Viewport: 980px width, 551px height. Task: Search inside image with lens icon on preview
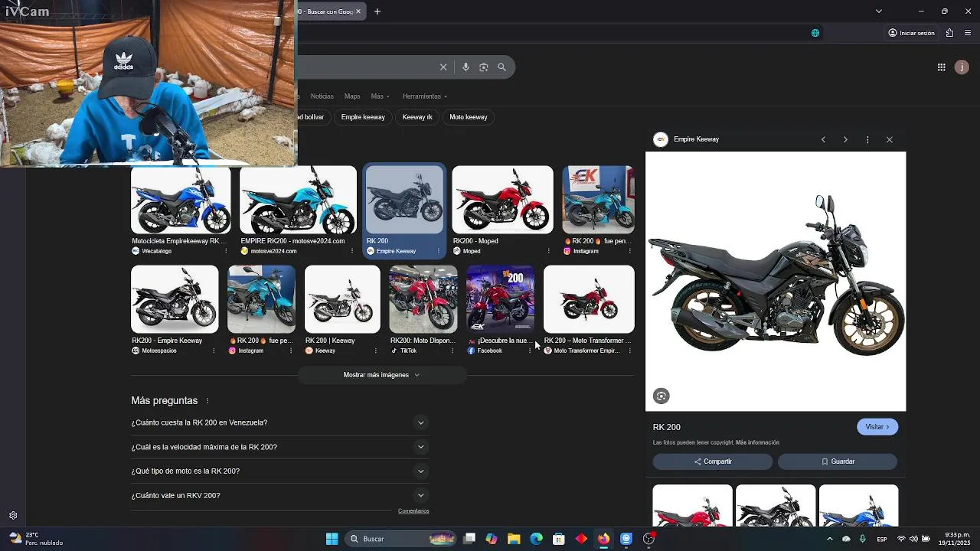pos(661,396)
